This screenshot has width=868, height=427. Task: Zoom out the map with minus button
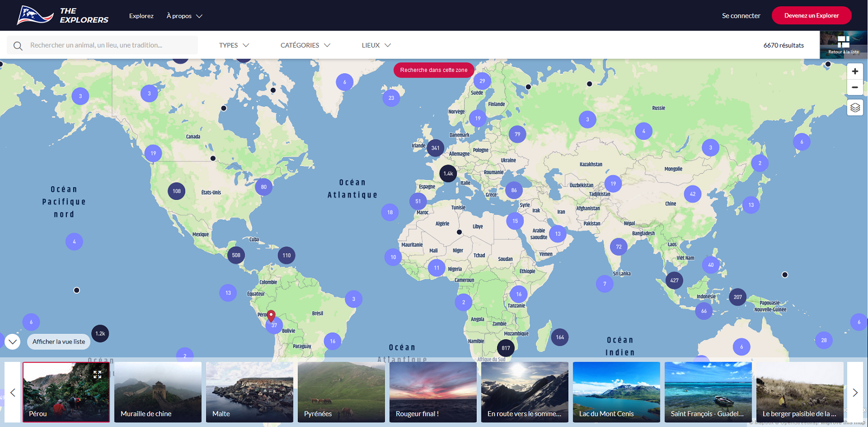point(855,87)
